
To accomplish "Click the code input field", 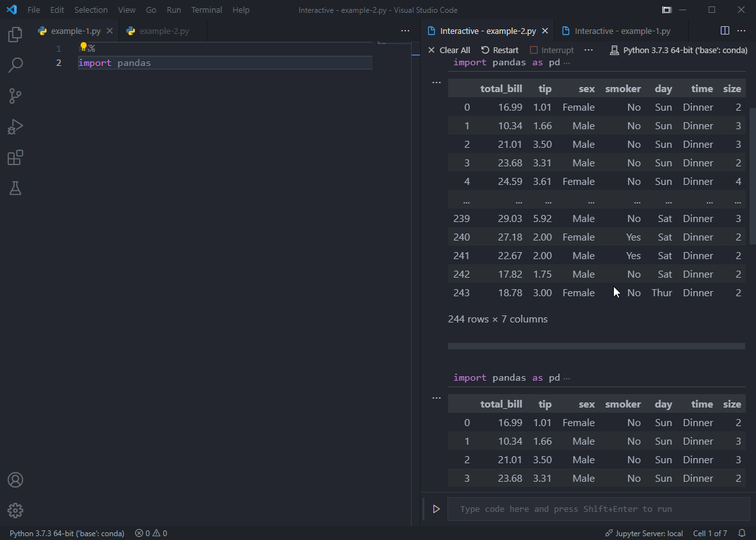I will [599, 509].
